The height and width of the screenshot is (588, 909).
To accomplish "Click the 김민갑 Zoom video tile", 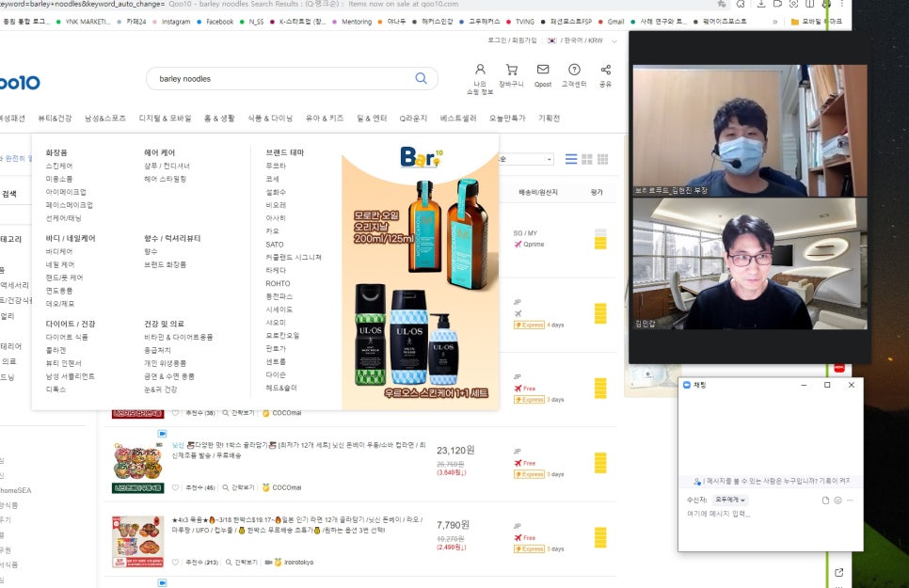I will click(750, 263).
